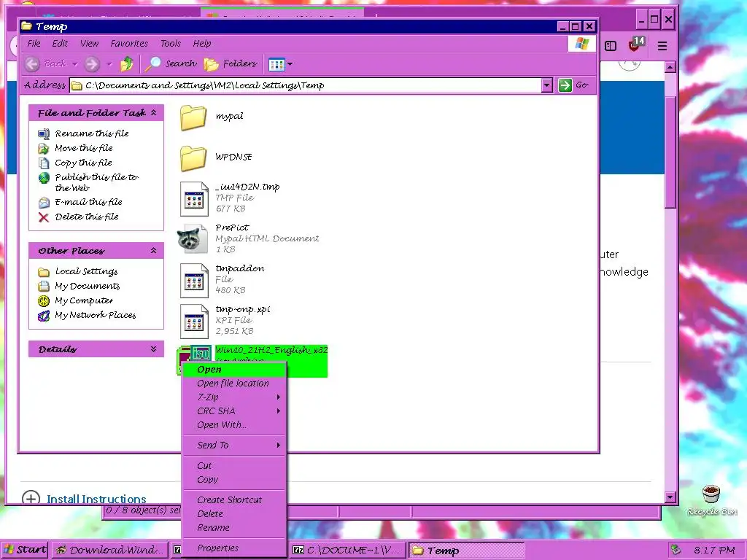Screen dimensions: 747x560
Task: Click the system tray network icon
Action: tap(675, 550)
